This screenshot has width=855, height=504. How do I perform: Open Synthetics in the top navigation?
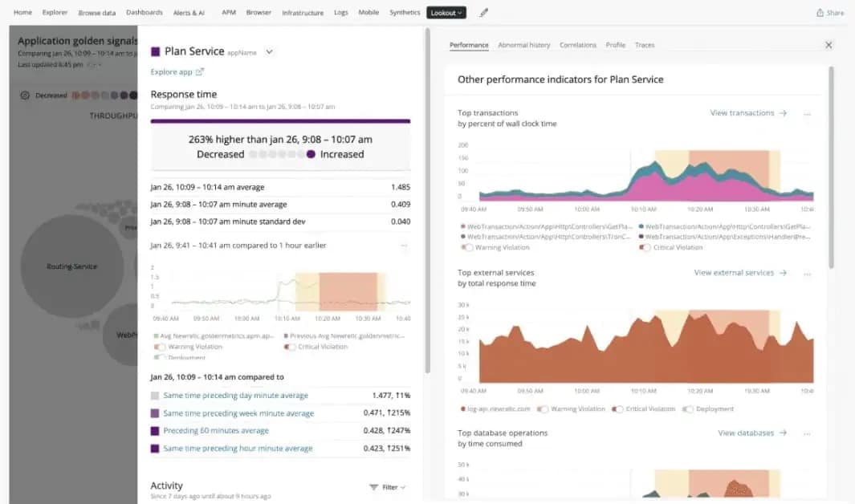point(405,12)
